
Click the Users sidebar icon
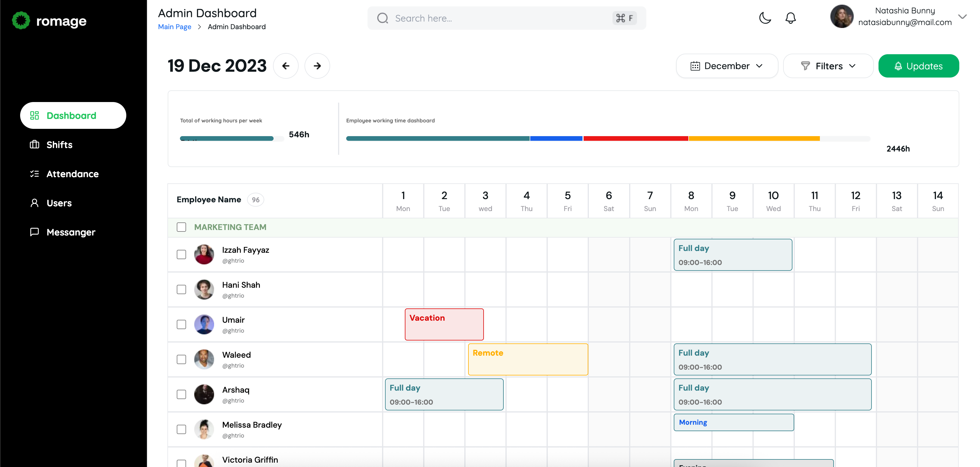point(35,203)
